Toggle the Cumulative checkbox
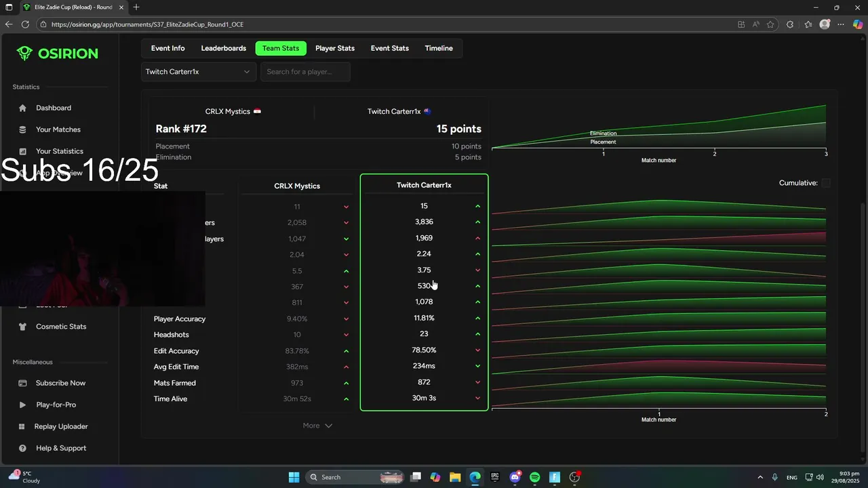Image resolution: width=868 pixels, height=488 pixels. click(x=826, y=183)
